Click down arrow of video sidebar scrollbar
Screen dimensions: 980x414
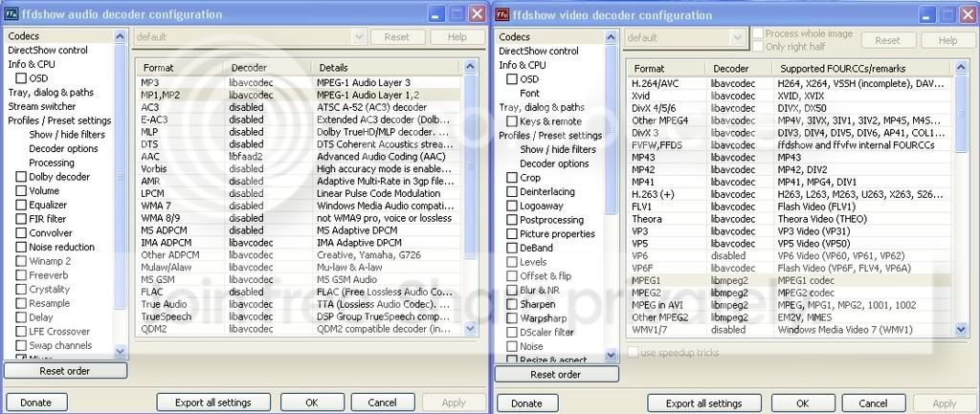pyautogui.click(x=611, y=356)
